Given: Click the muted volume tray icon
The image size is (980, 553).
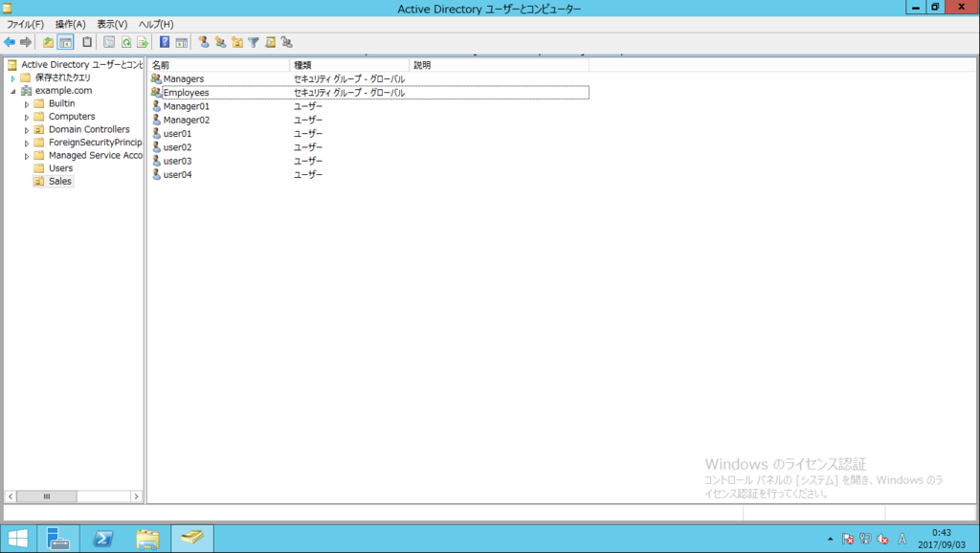Looking at the screenshot, I should point(882,539).
